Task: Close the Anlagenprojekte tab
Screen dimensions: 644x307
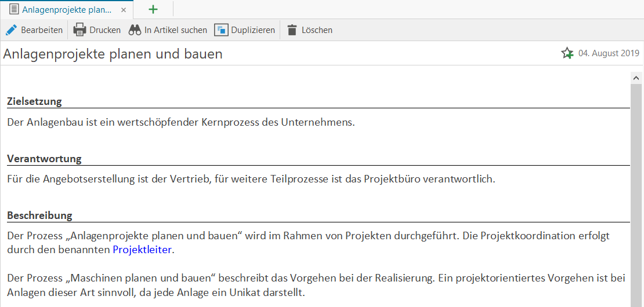Action: point(123,10)
